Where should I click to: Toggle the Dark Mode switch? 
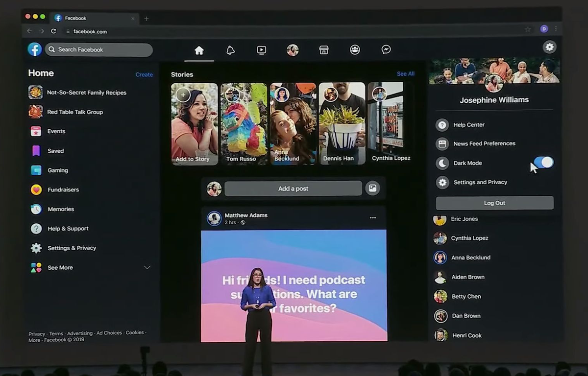pyautogui.click(x=544, y=163)
